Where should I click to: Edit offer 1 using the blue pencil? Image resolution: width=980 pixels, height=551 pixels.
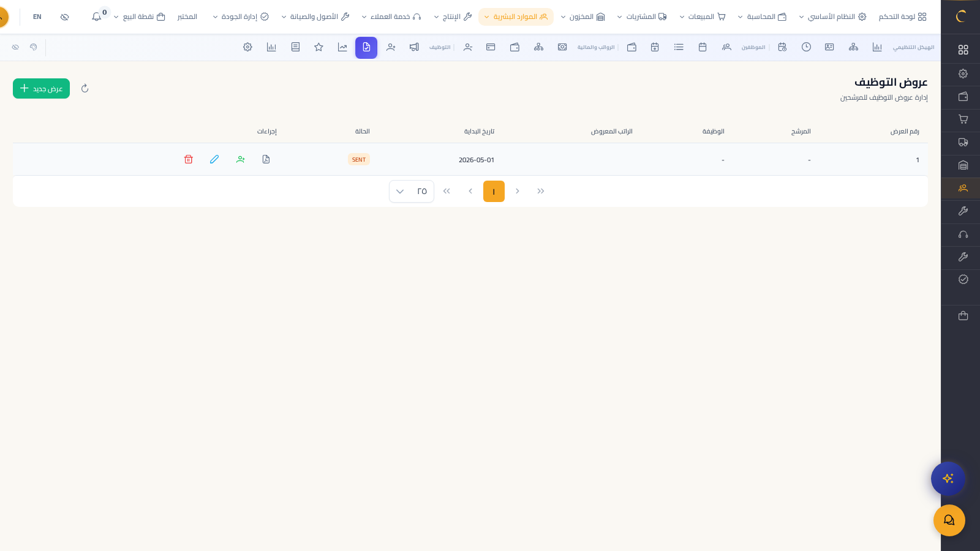(214, 159)
